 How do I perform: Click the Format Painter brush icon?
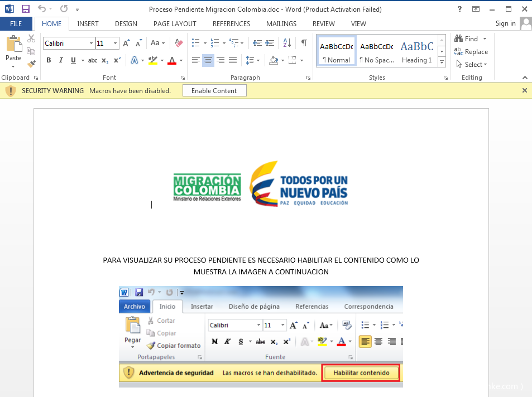pyautogui.click(x=31, y=64)
